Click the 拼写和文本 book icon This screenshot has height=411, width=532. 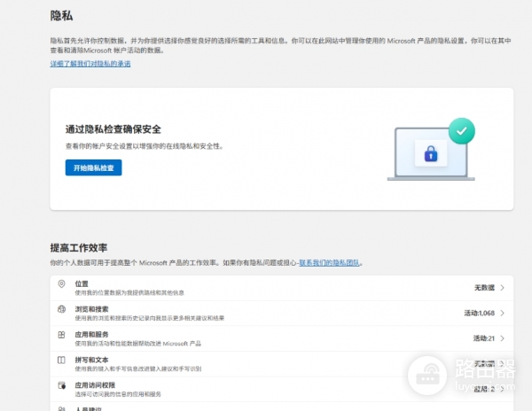[61, 360]
